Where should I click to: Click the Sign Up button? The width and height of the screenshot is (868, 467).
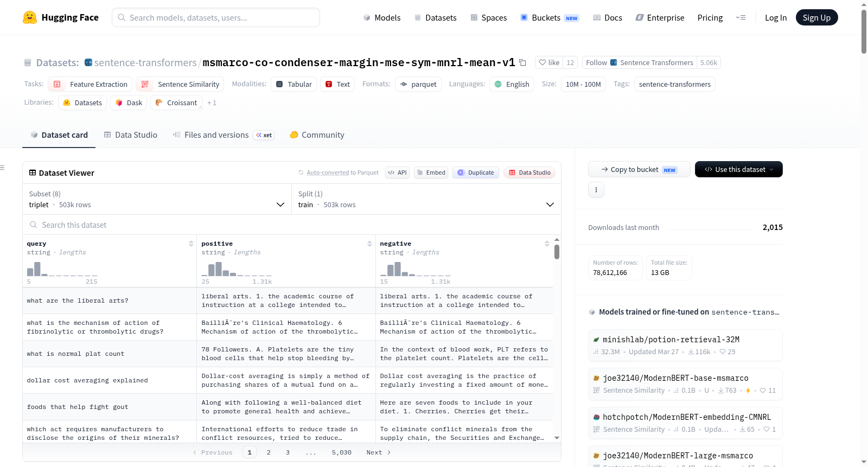pyautogui.click(x=816, y=17)
